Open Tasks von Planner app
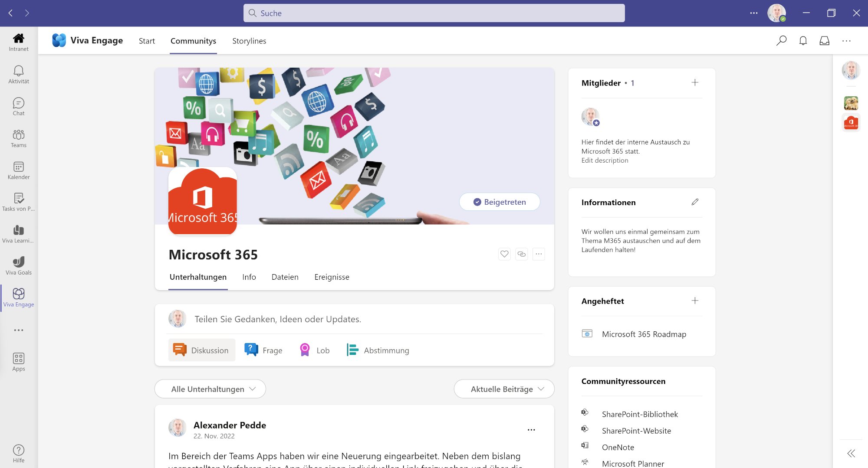Viewport: 868px width, 468px height. 19,203
